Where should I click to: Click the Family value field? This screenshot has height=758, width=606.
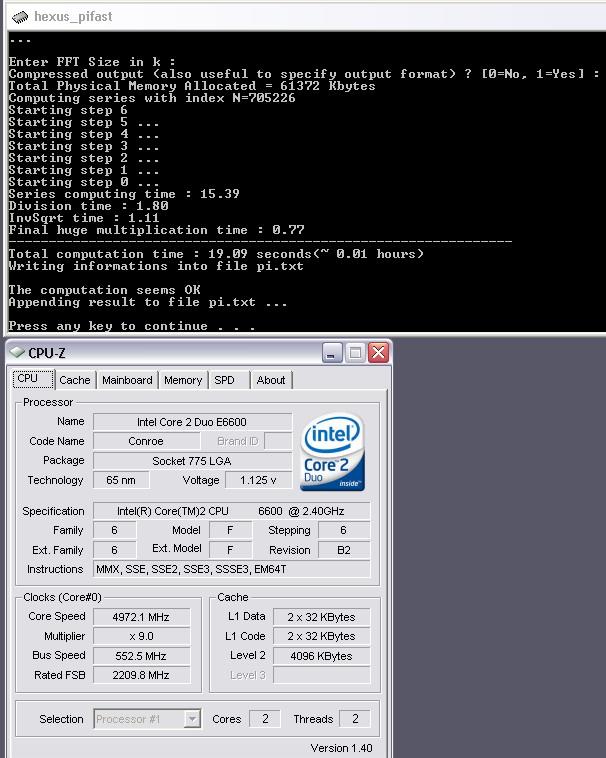click(115, 530)
